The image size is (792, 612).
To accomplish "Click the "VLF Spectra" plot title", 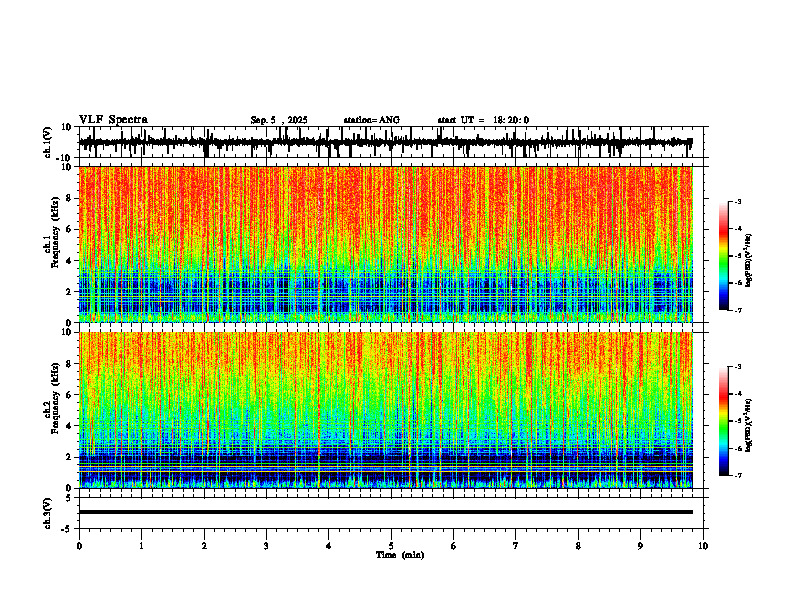I will coord(113,120).
